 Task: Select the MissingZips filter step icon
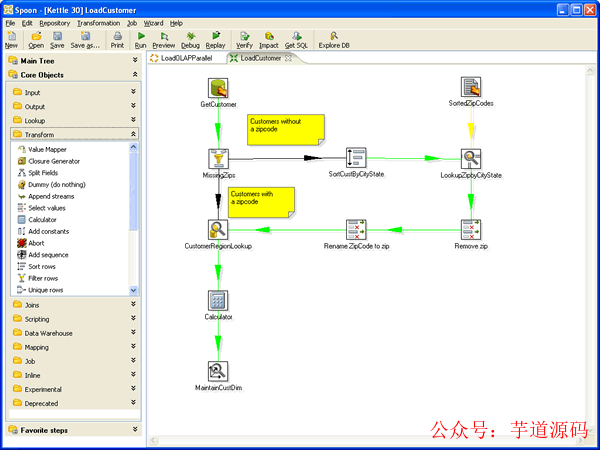pyautogui.click(x=218, y=159)
